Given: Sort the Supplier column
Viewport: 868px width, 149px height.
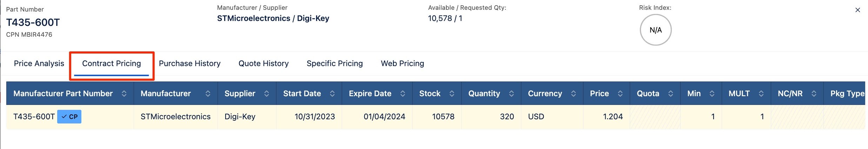Looking at the screenshot, I should pos(267,93).
